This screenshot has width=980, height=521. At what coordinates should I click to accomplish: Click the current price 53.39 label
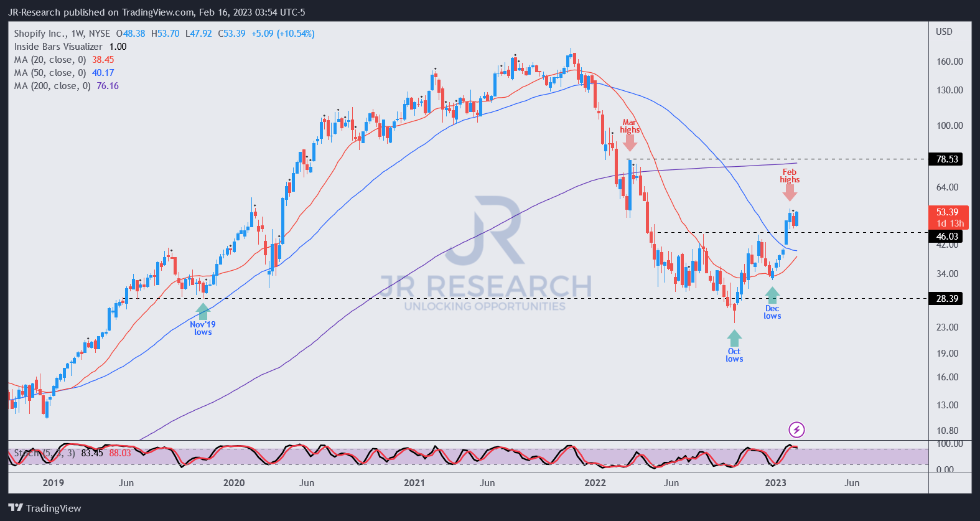948,212
